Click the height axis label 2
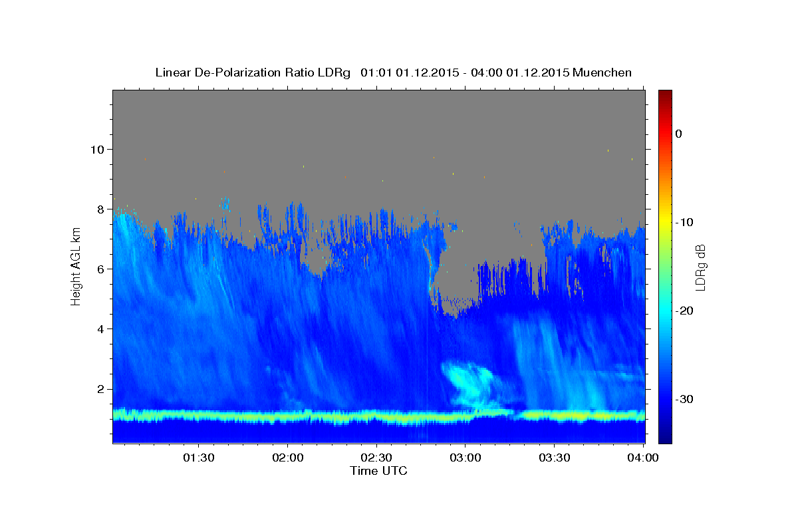 pos(102,388)
